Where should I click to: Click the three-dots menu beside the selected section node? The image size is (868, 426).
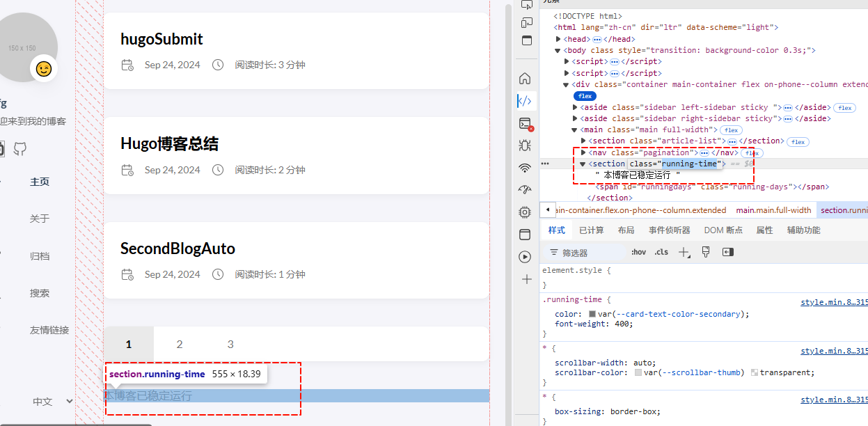[545, 164]
